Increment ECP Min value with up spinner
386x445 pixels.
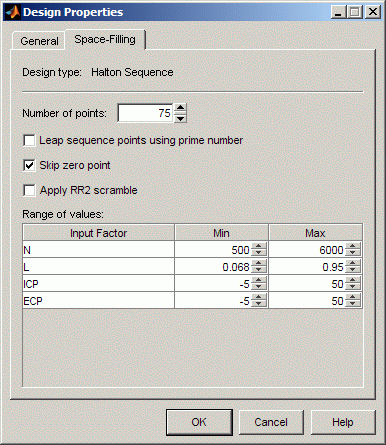pyautogui.click(x=259, y=297)
